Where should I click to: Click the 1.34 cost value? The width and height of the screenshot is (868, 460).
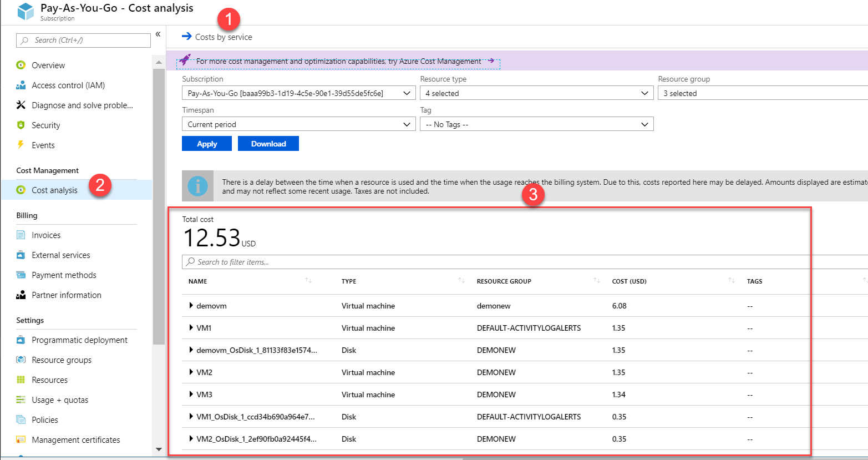[x=619, y=395]
